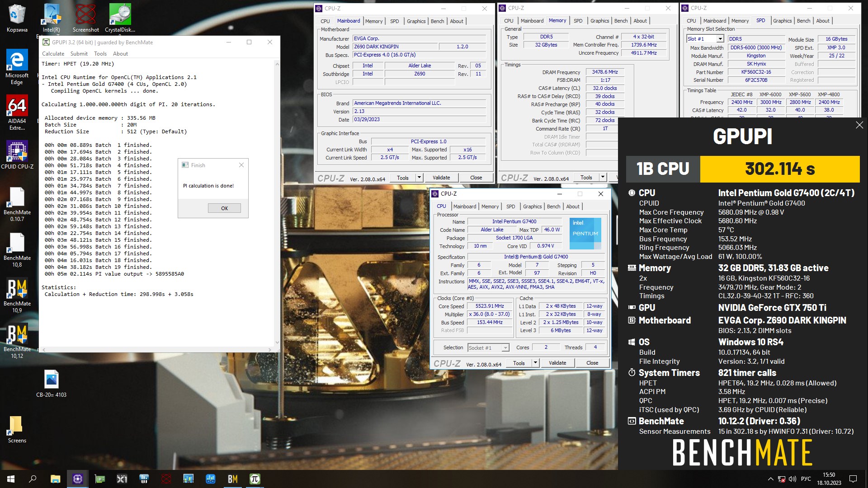Click GPUPI vertical scrollbar up arrow
This screenshot has width=868, height=488.
tap(277, 64)
